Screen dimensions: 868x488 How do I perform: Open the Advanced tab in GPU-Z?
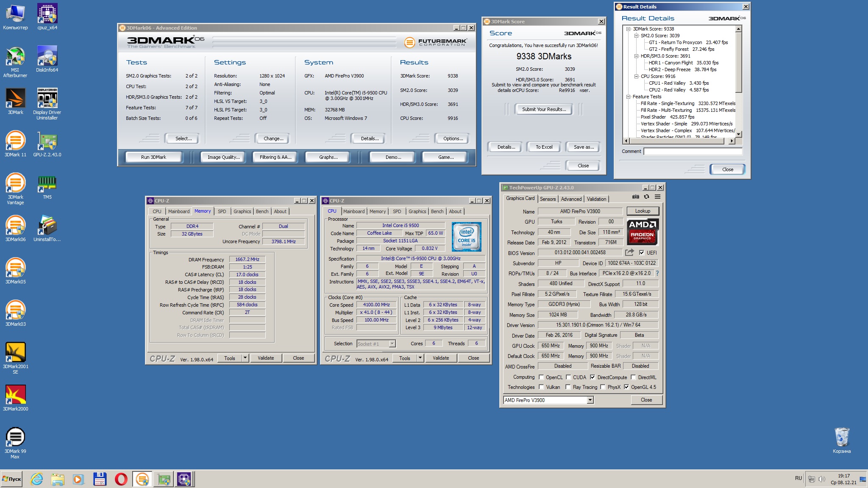click(571, 199)
